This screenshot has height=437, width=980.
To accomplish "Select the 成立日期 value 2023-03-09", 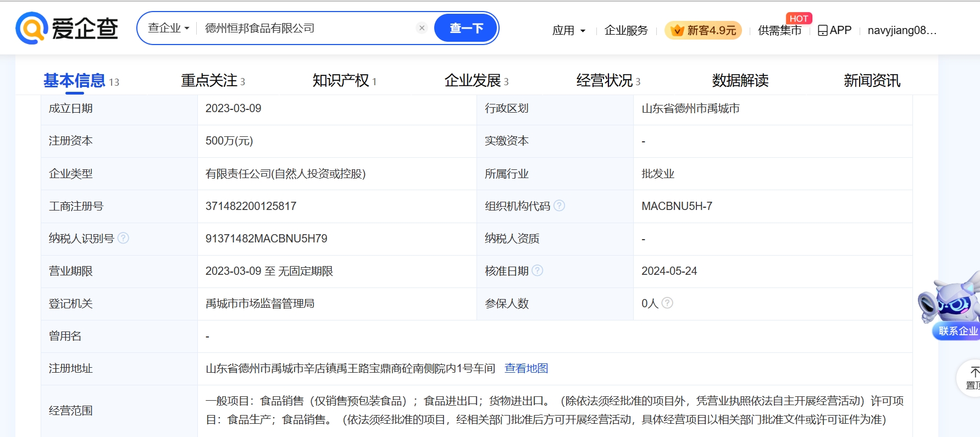I will pos(234,108).
